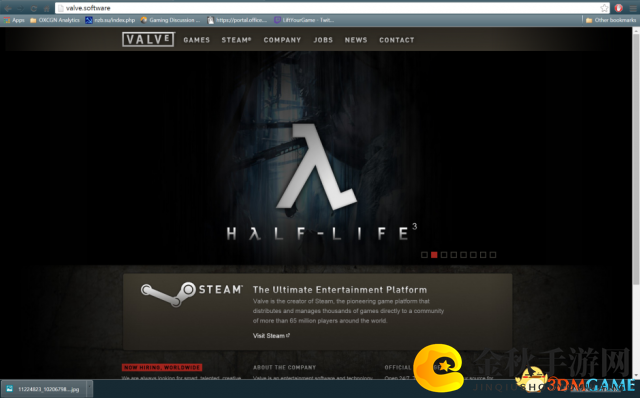Open the JOBS navigation item
The image size is (640, 398).
point(323,40)
